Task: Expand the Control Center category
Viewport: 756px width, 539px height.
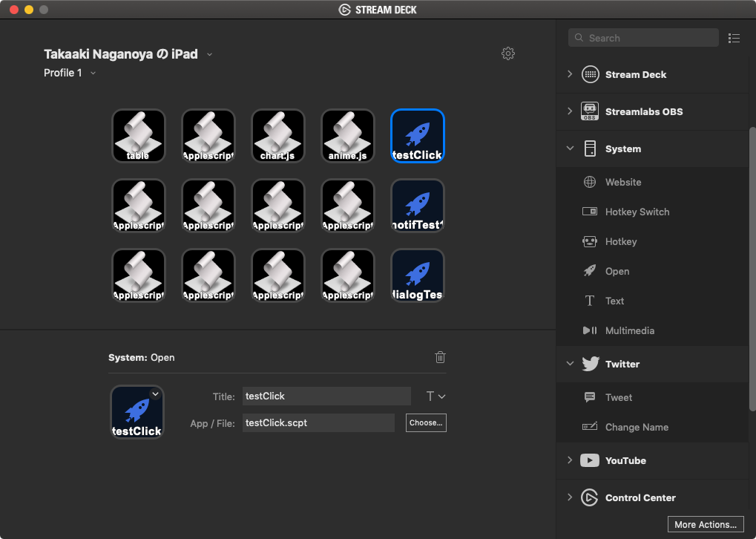Action: (570, 497)
